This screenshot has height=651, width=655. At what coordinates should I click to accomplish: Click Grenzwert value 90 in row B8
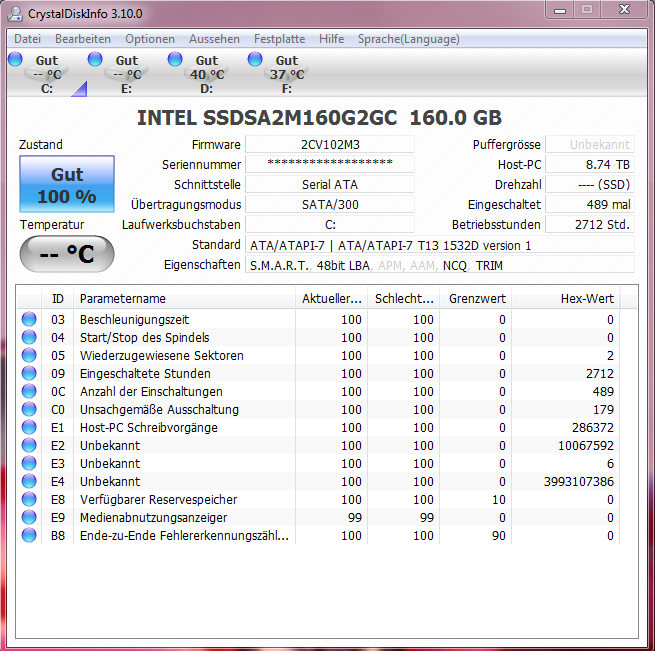(x=499, y=535)
